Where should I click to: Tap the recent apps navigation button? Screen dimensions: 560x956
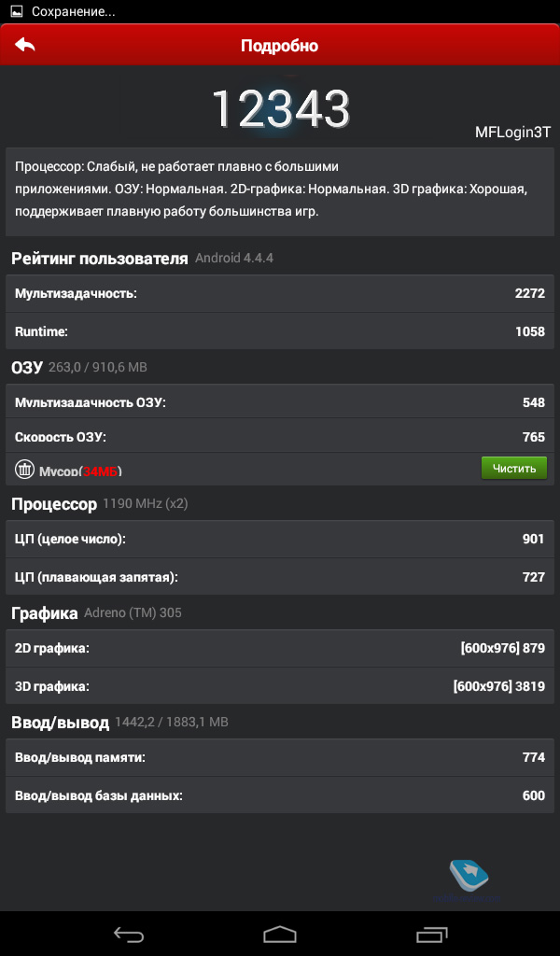click(431, 934)
